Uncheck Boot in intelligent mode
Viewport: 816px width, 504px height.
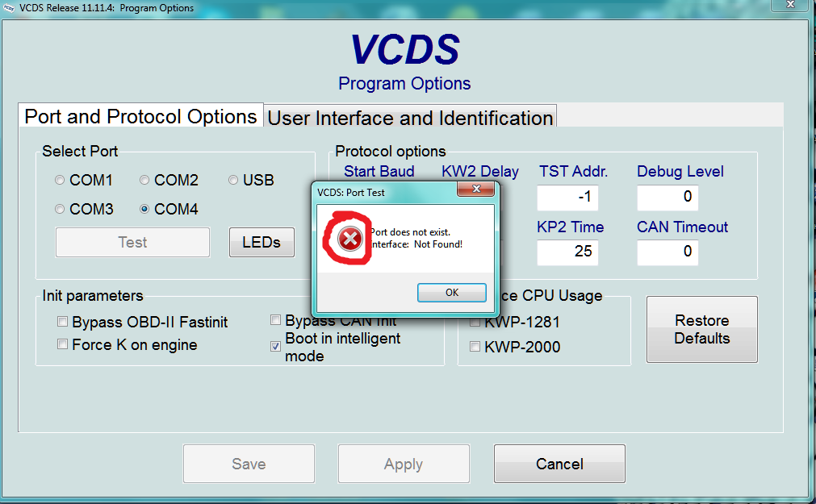tap(275, 347)
